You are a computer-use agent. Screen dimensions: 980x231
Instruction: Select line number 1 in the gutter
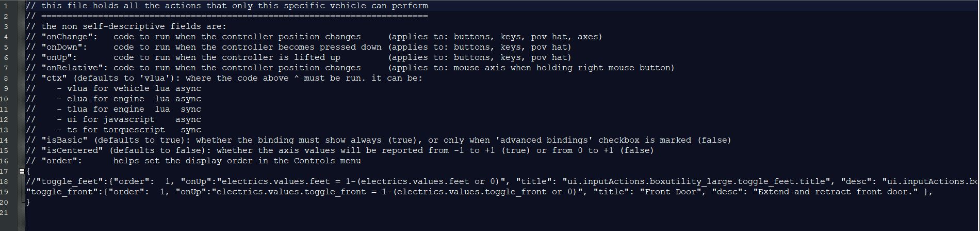click(x=6, y=6)
